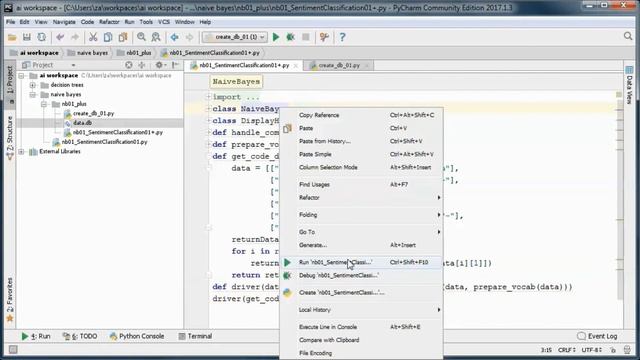Expand folded import block in editor
Viewport: 640px width, 360px height.
pyautogui.click(x=208, y=97)
